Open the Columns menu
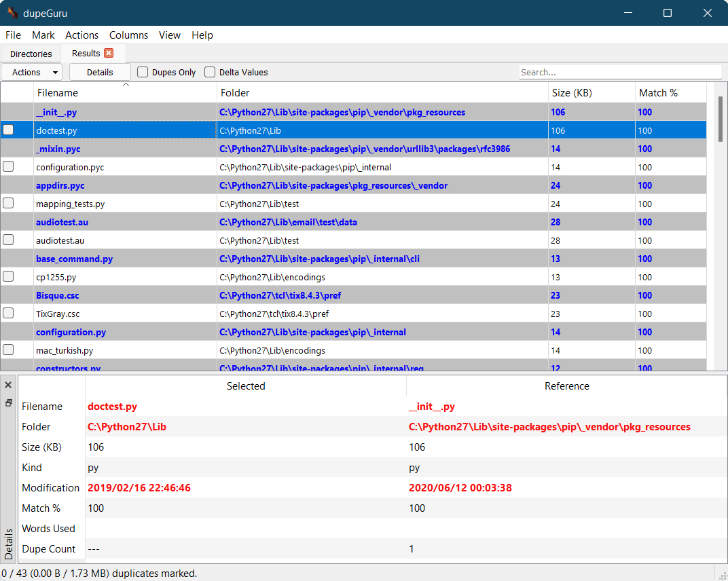 pyautogui.click(x=128, y=35)
